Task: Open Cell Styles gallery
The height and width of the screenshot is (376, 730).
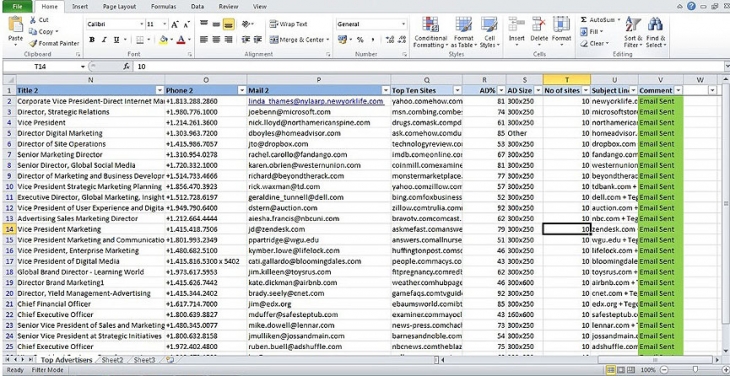Action: (489, 32)
